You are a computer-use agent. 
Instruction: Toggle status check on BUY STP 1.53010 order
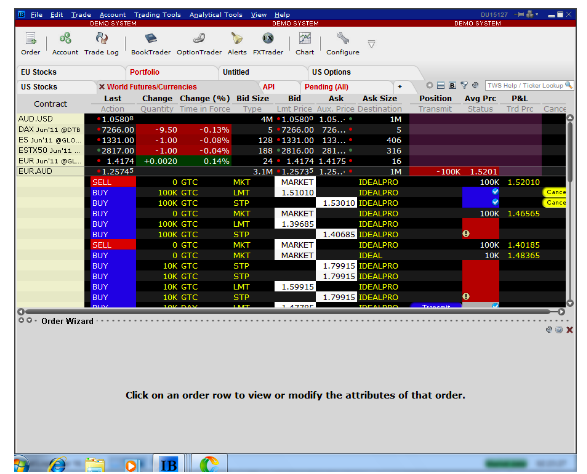click(495, 202)
